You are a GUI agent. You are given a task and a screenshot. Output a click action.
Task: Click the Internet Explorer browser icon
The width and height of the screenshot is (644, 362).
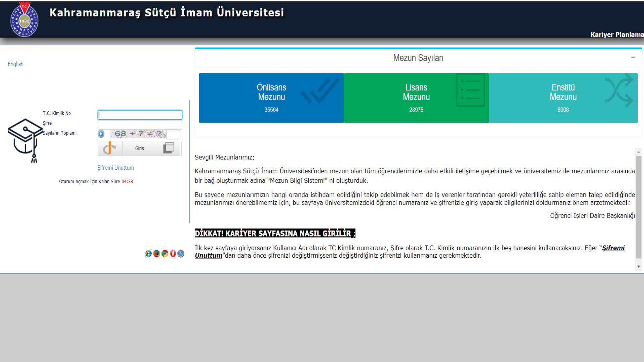pyautogui.click(x=148, y=254)
